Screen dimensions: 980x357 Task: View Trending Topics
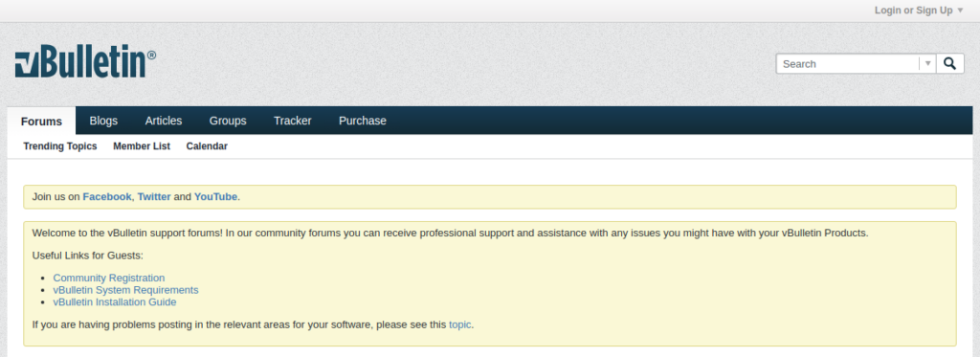click(x=60, y=146)
